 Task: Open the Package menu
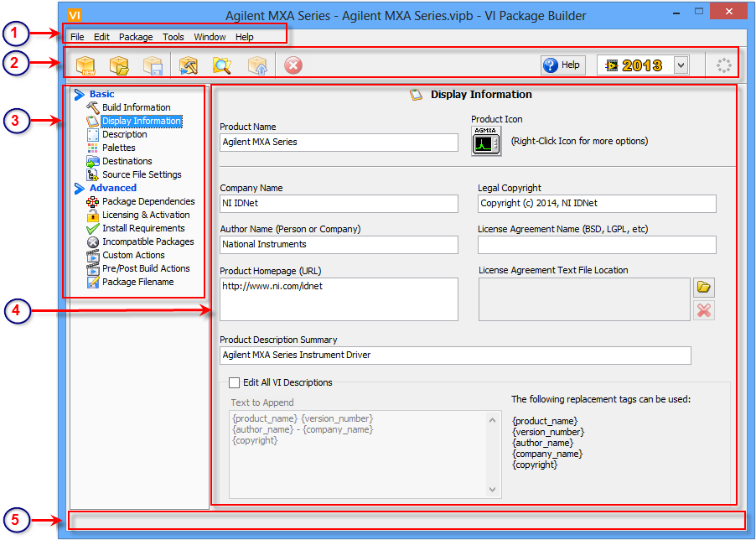point(136,37)
